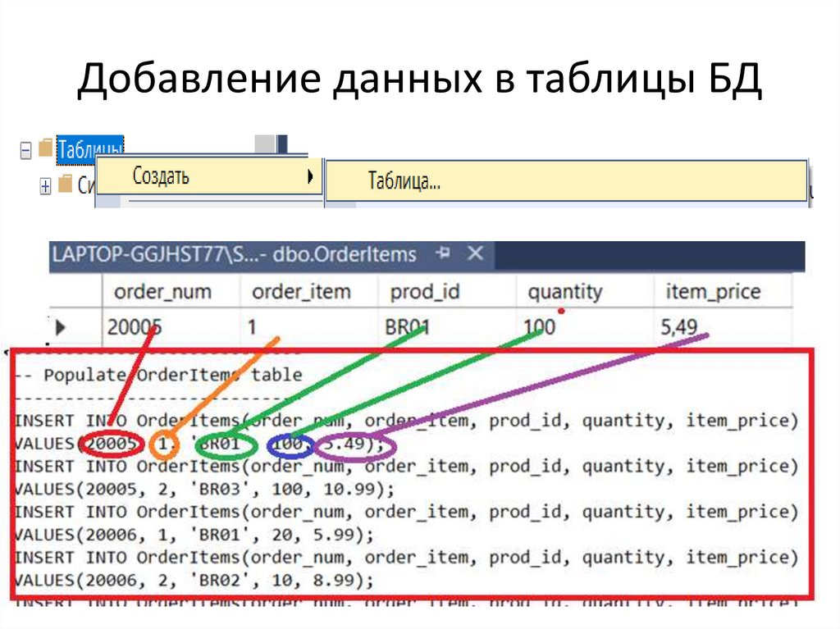Select Создать in the context menu
Image resolution: width=840 pixels, height=629 pixels.
(160, 175)
